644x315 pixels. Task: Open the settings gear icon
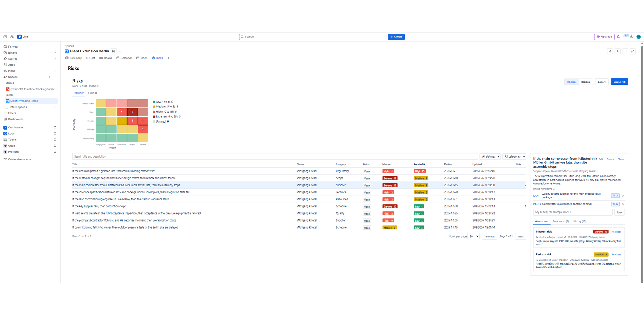(x=632, y=37)
